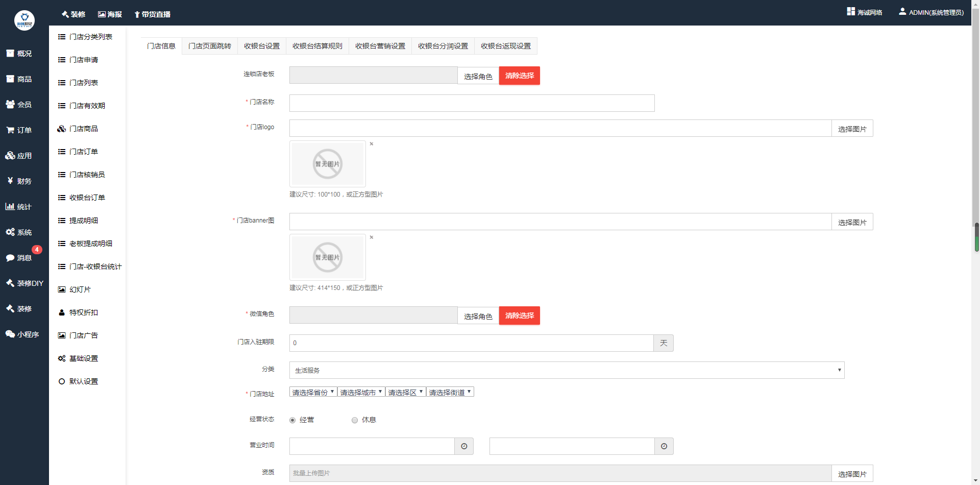
Task: Open the 系统 gears icon in sidebar
Action: 10,232
